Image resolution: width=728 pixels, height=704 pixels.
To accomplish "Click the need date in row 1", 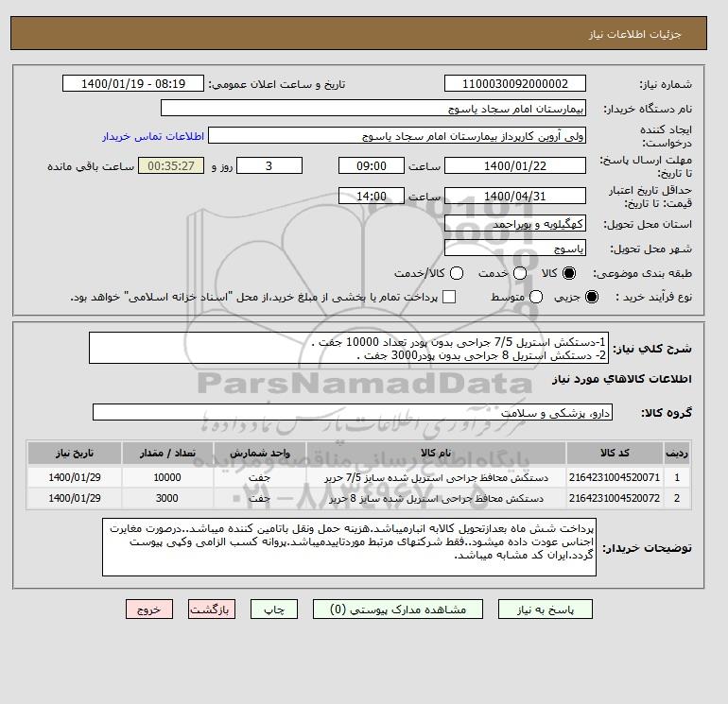I will click(x=75, y=477).
